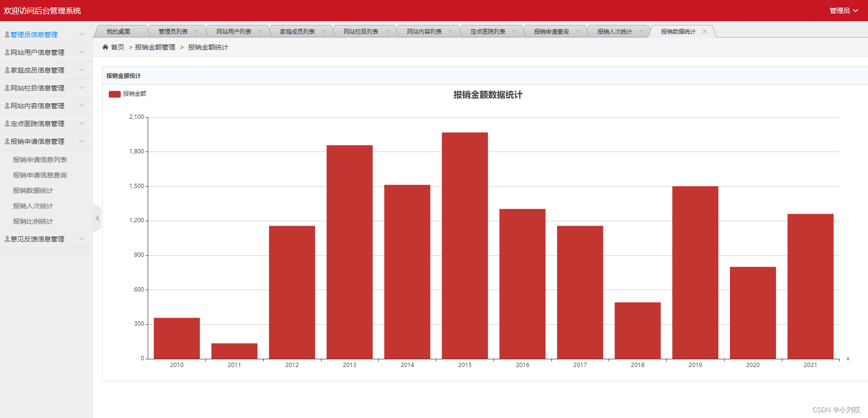Switch to 报销人次统计 tab
Screen dimensions: 868x418
pyautogui.click(x=615, y=32)
